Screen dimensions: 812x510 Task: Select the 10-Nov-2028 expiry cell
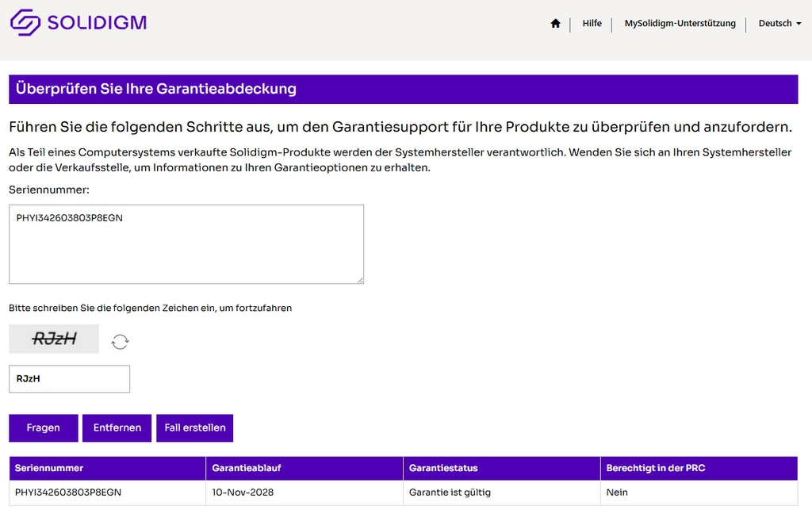click(x=304, y=493)
